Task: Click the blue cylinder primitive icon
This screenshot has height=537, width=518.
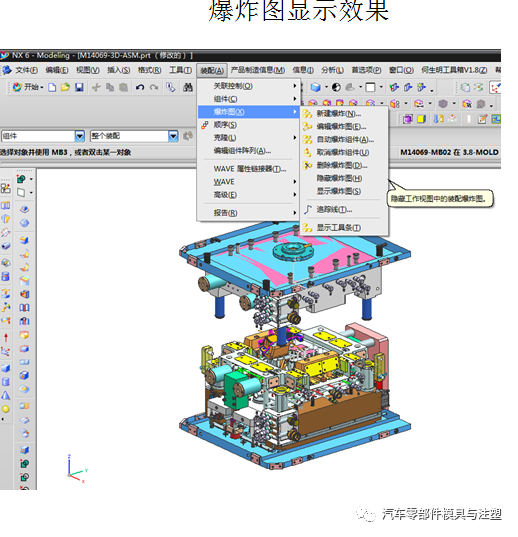Action: (6, 382)
